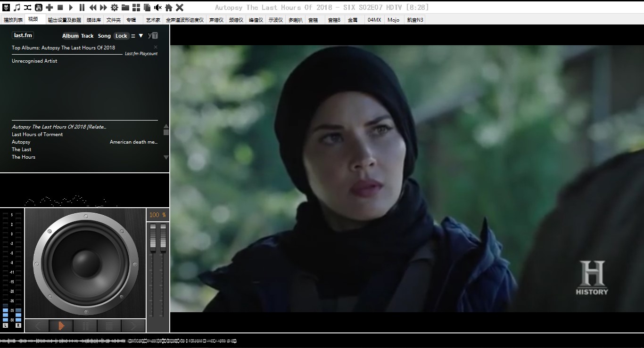
Task: Open hamburger menu in last.fm panel
Action: coord(133,36)
